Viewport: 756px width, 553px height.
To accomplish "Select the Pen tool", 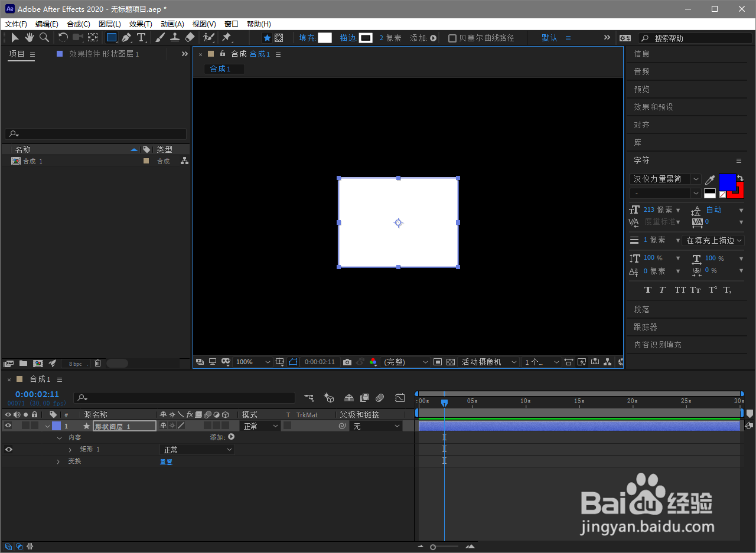I will (126, 38).
